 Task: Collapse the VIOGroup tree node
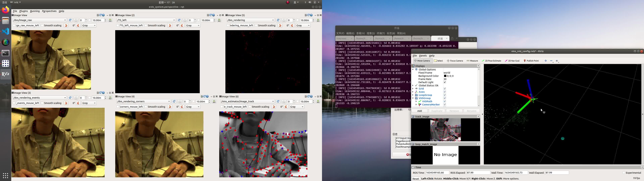(x=413, y=98)
